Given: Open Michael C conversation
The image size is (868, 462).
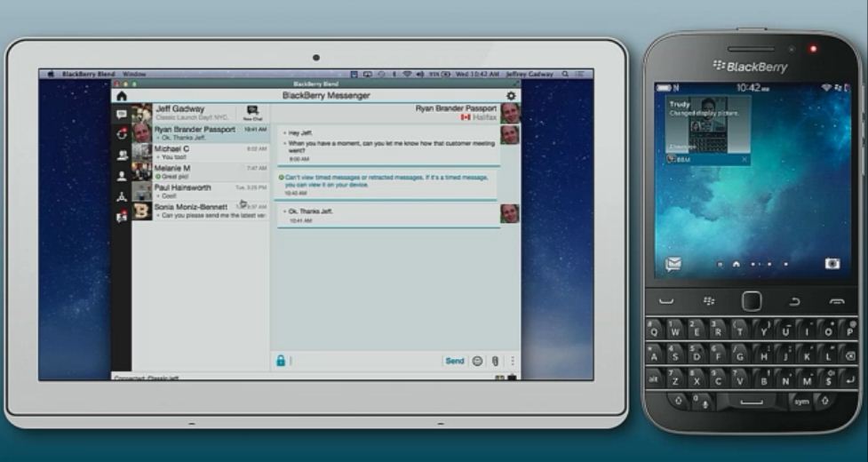Looking at the screenshot, I should click(201, 153).
